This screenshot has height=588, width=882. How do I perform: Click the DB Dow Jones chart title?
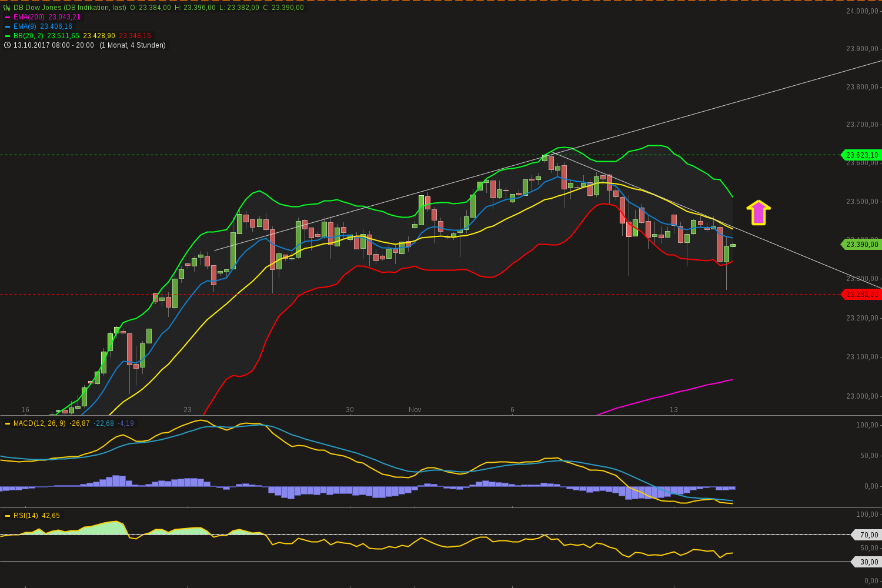[70, 8]
